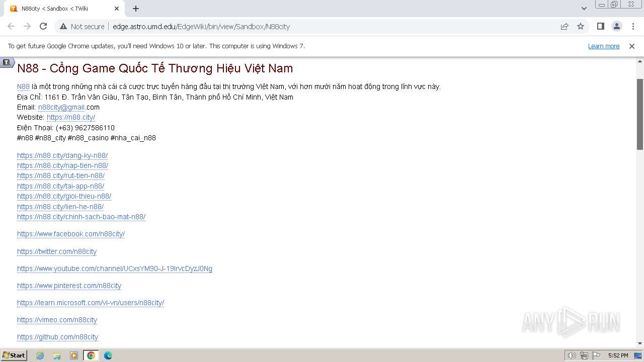This screenshot has height=362, width=644.
Task: Open the nap-tien-n88 link
Action: click(x=62, y=165)
